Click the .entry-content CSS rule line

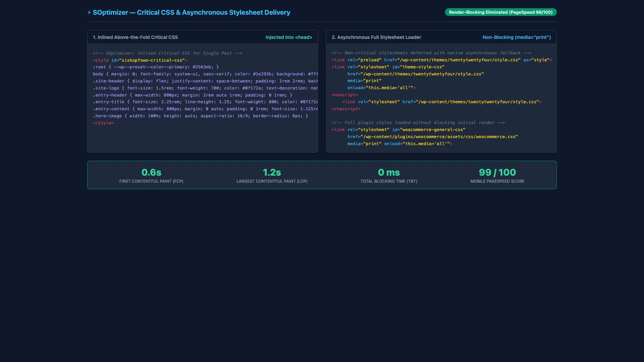pos(205,109)
